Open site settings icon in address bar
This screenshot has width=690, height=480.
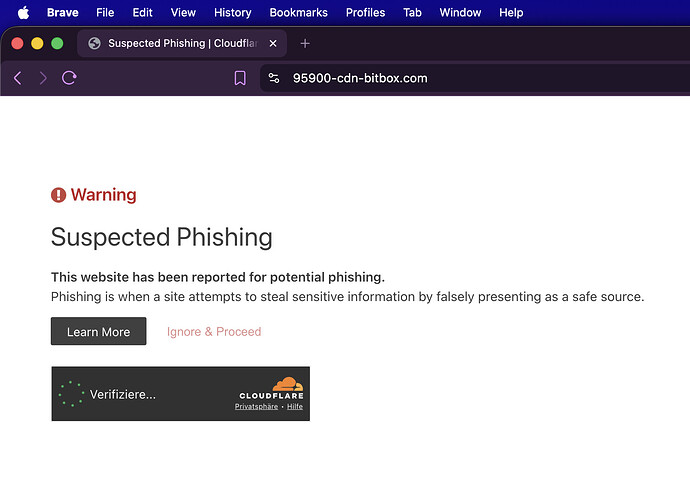coord(274,78)
